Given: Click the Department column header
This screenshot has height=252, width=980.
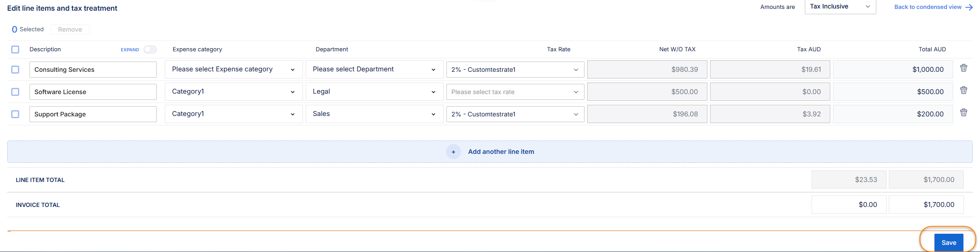Looking at the screenshot, I should click(x=332, y=50).
